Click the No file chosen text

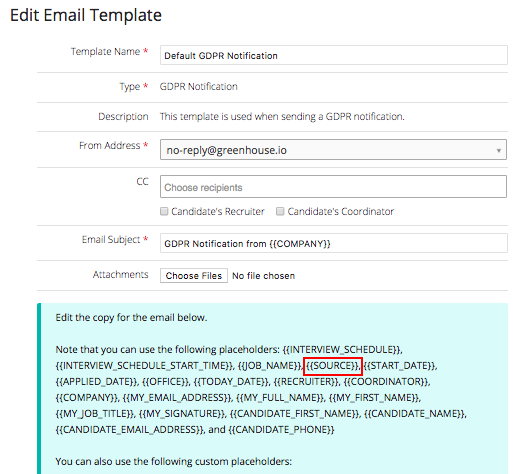pos(263,276)
